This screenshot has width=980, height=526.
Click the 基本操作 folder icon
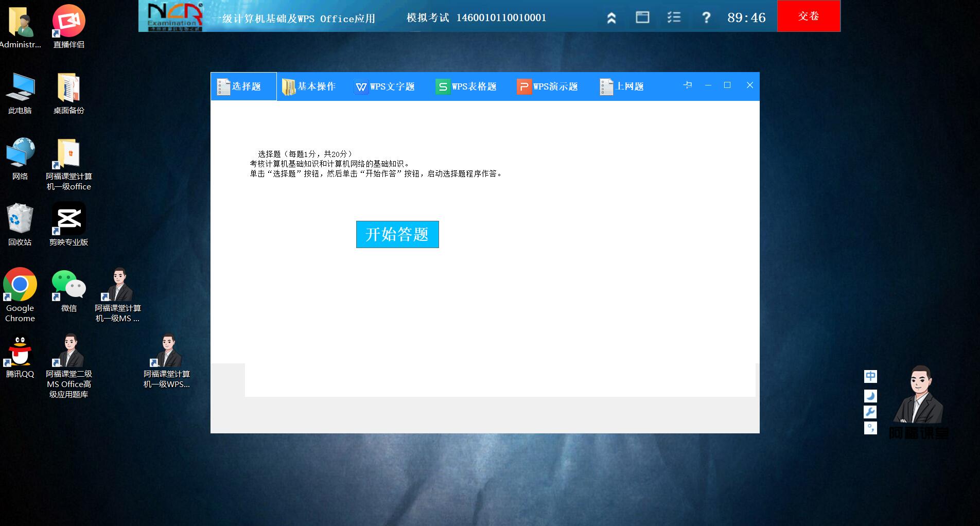288,86
